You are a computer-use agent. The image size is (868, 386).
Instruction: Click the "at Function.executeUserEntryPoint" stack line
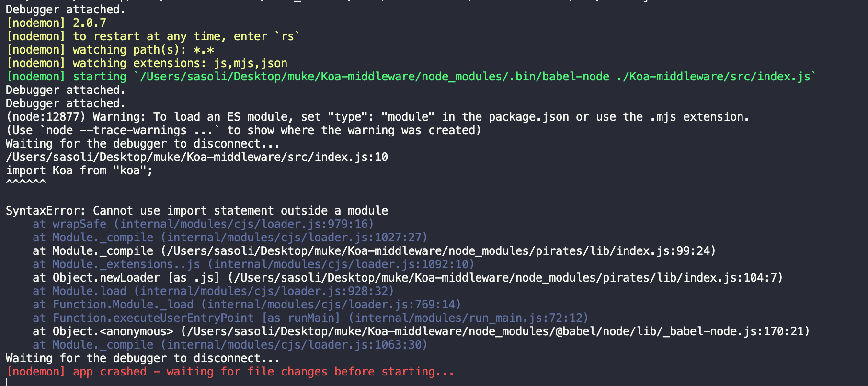click(x=310, y=318)
